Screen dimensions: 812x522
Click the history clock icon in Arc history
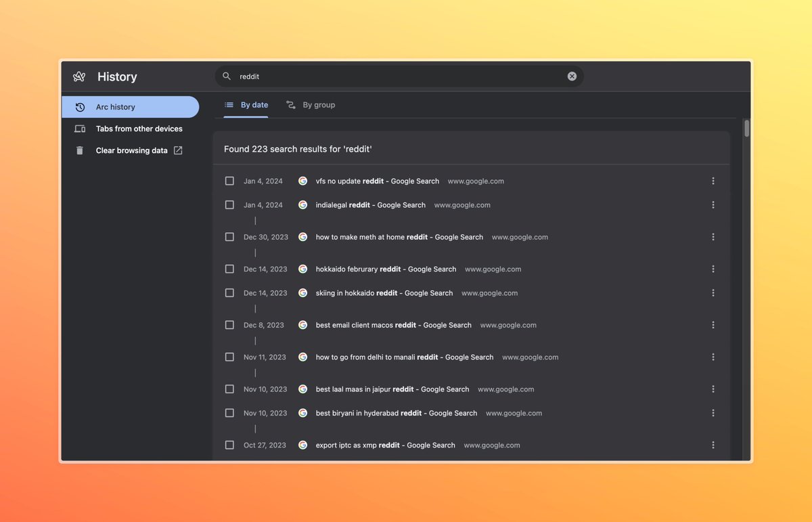coord(80,107)
